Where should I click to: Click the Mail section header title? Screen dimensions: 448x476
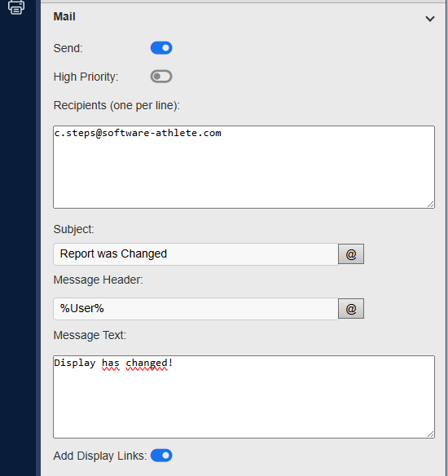64,16
